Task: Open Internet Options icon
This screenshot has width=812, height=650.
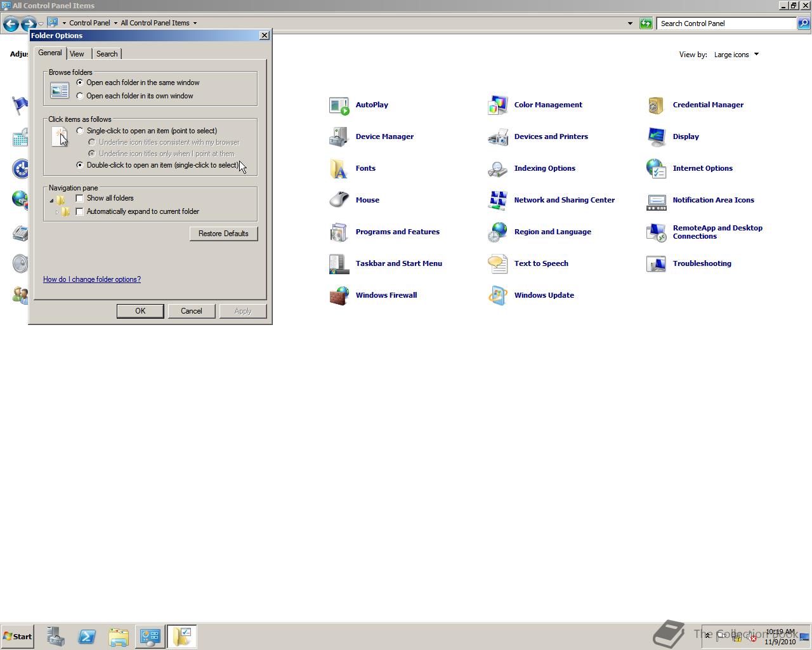Action: pos(657,169)
